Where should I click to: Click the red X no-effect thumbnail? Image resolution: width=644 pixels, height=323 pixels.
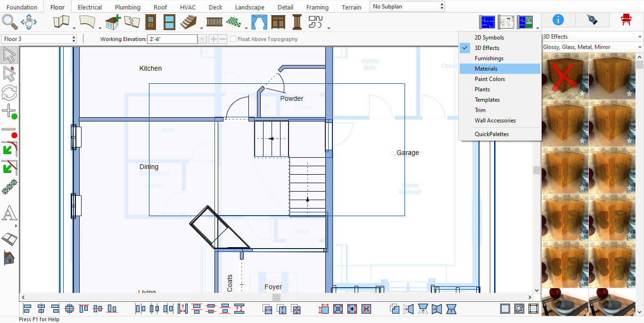pyautogui.click(x=564, y=75)
